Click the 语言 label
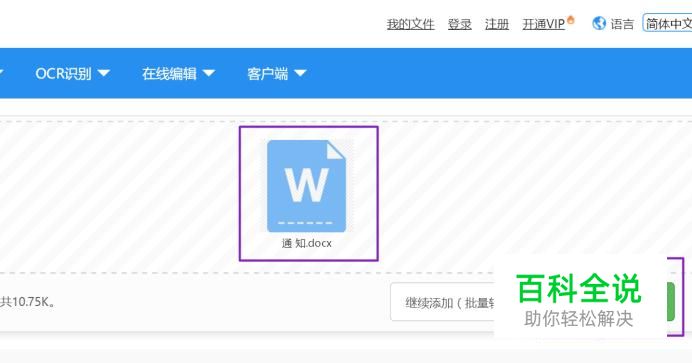 tap(622, 24)
